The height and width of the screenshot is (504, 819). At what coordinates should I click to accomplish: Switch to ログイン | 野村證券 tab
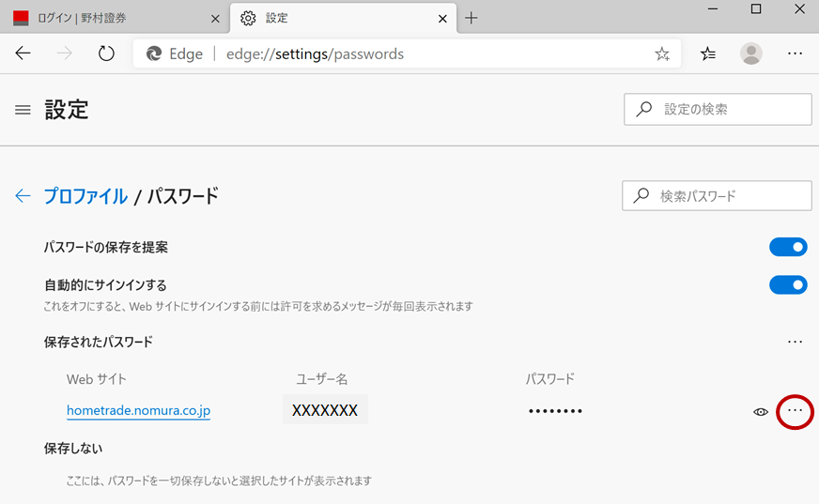pos(115,18)
